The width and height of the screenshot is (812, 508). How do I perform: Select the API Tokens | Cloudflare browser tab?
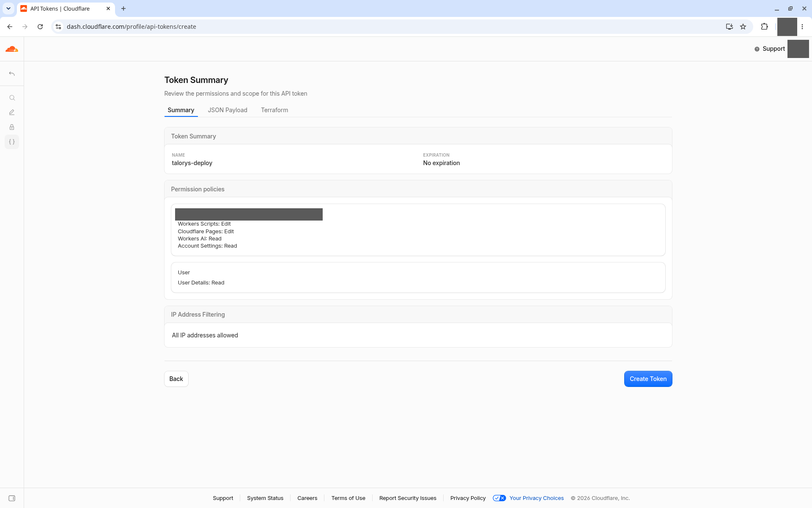[x=66, y=8]
